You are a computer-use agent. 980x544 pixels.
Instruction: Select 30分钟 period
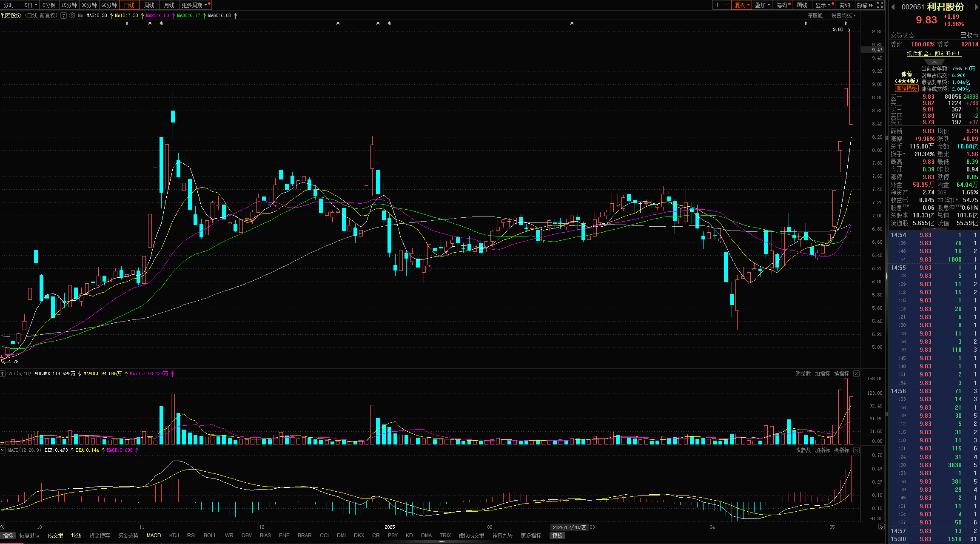coord(89,5)
